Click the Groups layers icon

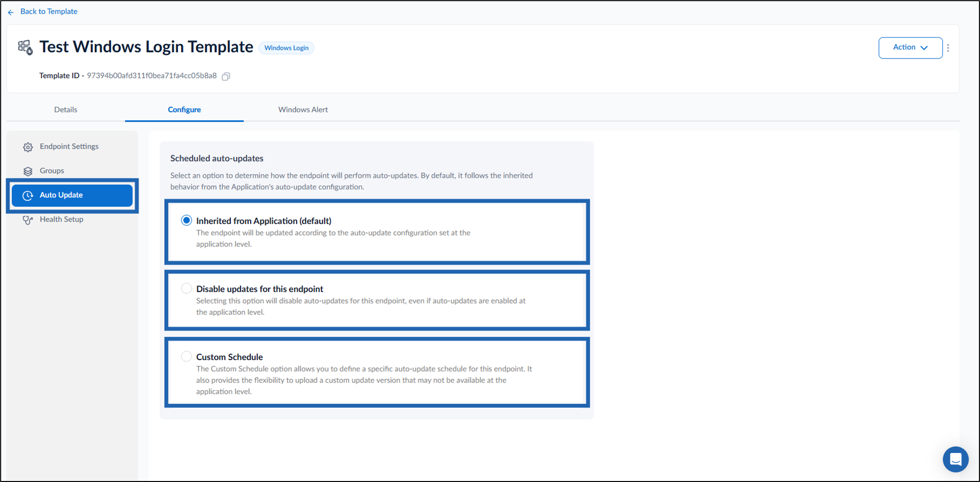click(x=28, y=171)
